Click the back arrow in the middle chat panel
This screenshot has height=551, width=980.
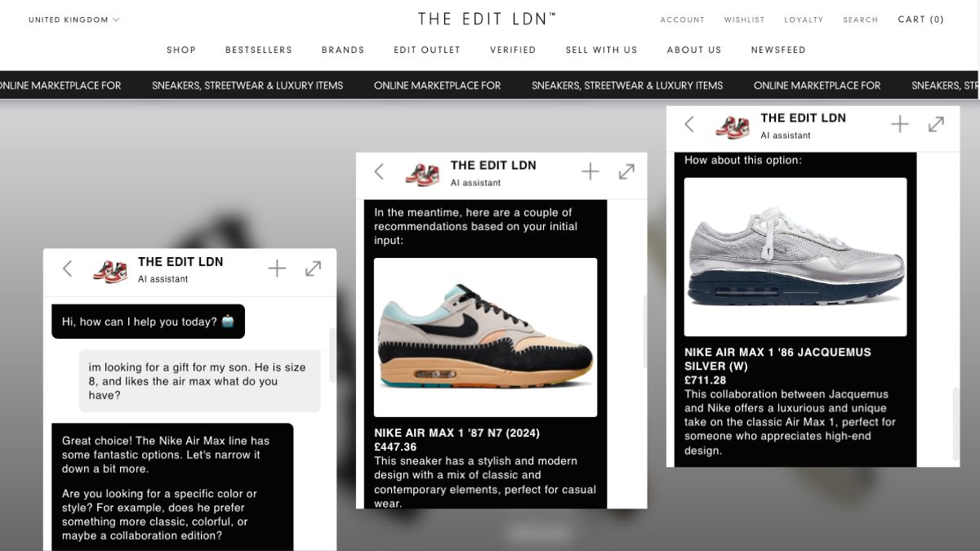pyautogui.click(x=379, y=171)
